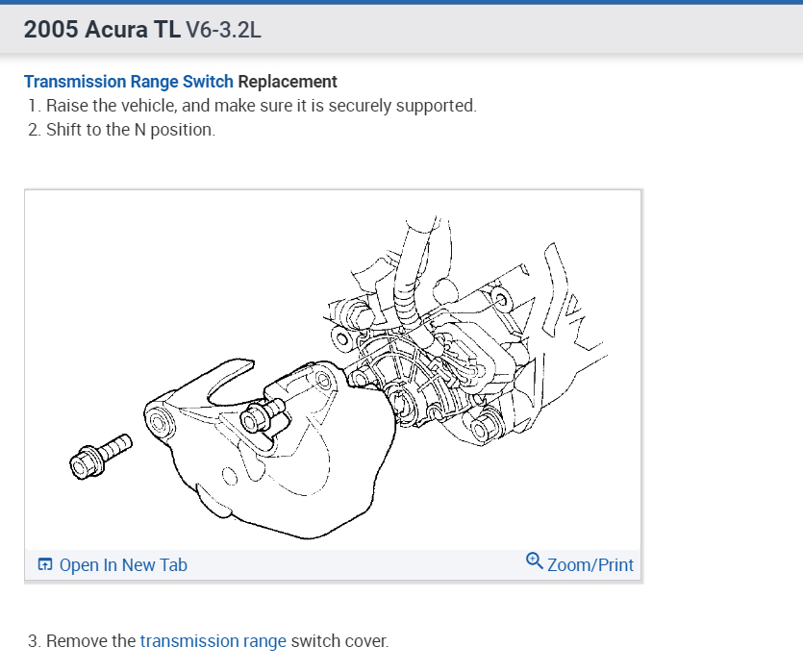Select the external-window icon beside Open In New Tab
This screenshot has height=672, width=803.
pyautogui.click(x=44, y=564)
